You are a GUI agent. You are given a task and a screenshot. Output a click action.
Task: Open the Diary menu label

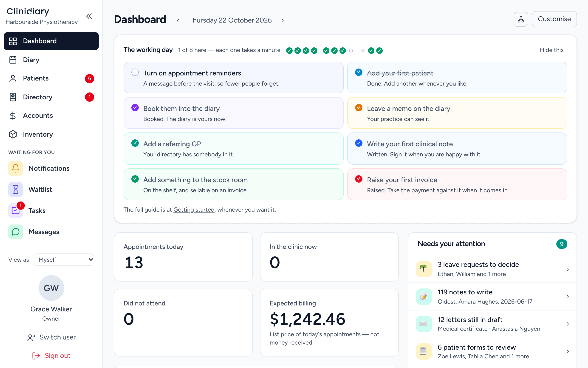point(31,60)
